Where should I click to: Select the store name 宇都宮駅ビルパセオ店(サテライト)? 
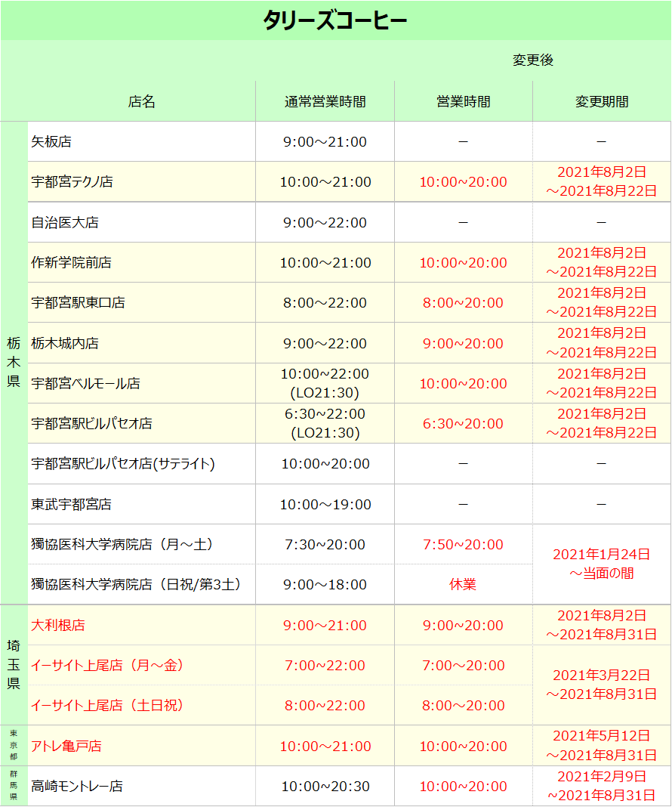(x=123, y=464)
